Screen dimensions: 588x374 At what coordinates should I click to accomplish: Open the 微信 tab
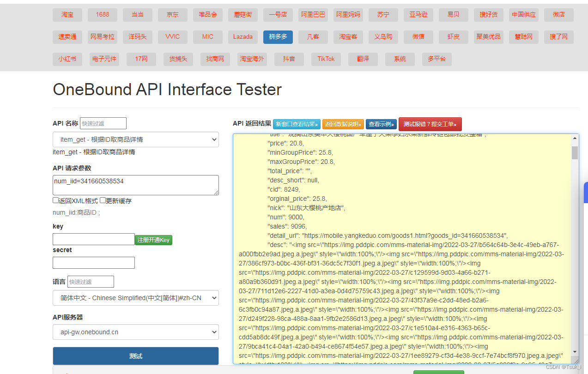(x=418, y=37)
